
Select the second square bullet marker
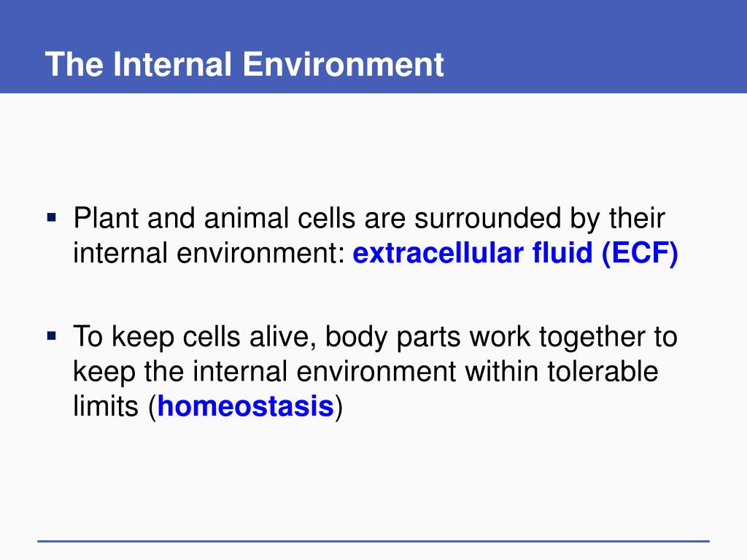[x=52, y=337]
